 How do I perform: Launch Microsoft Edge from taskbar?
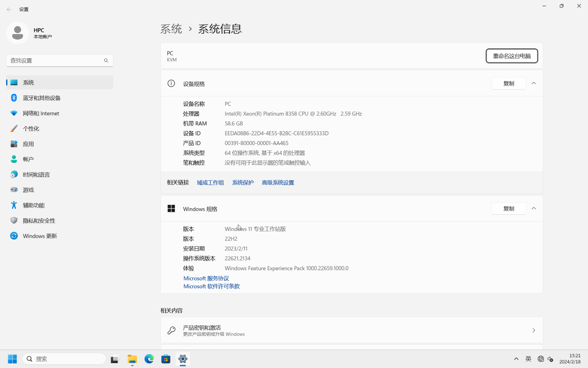[149, 359]
